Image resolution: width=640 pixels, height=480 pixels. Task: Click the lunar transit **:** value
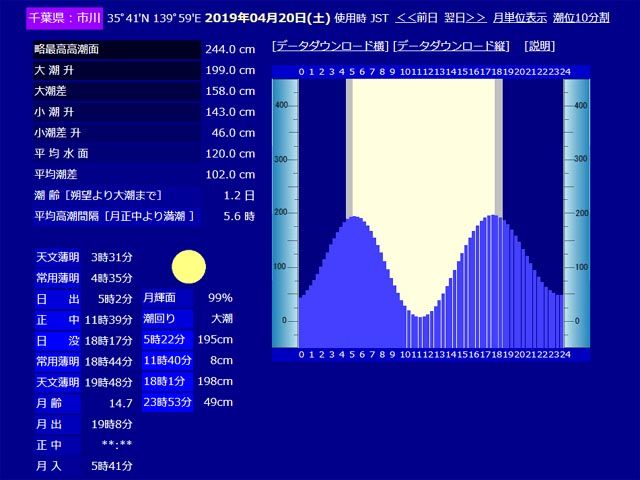(x=117, y=444)
